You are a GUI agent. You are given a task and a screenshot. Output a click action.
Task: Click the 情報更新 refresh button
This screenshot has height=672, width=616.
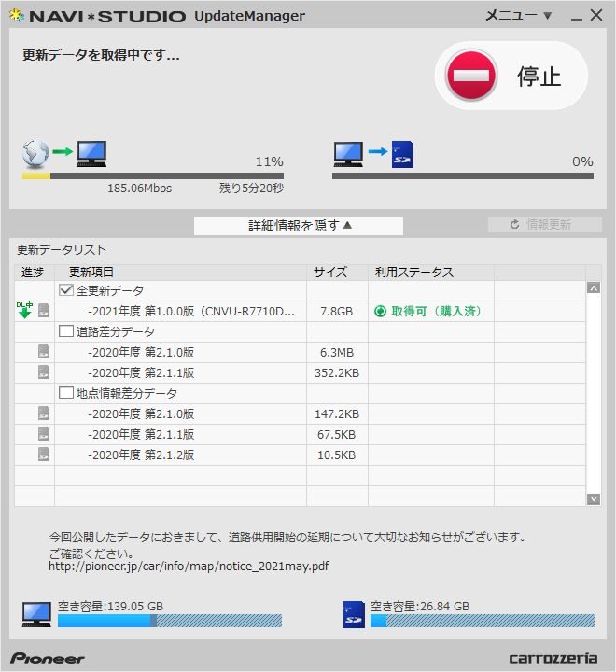tap(544, 224)
